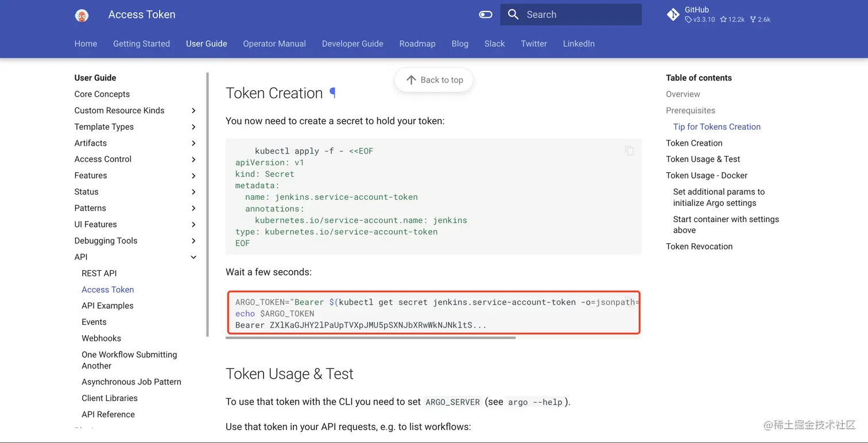Click the argo --help inline code
The width and height of the screenshot is (868, 443).
535,402
